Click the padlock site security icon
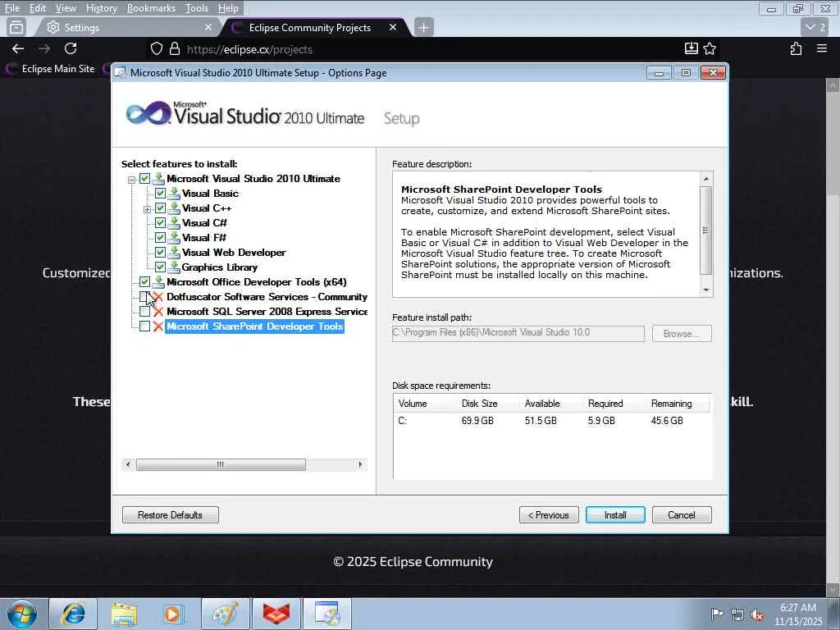 click(175, 48)
